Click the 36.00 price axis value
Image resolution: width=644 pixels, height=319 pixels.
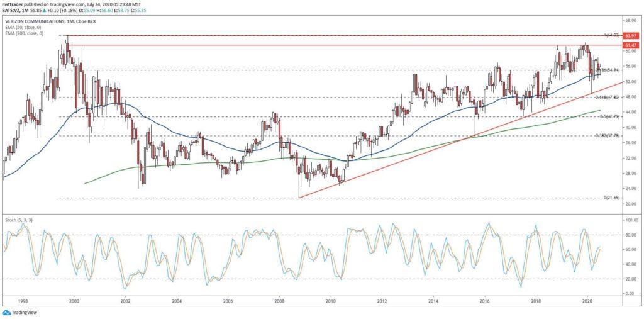(x=630, y=143)
